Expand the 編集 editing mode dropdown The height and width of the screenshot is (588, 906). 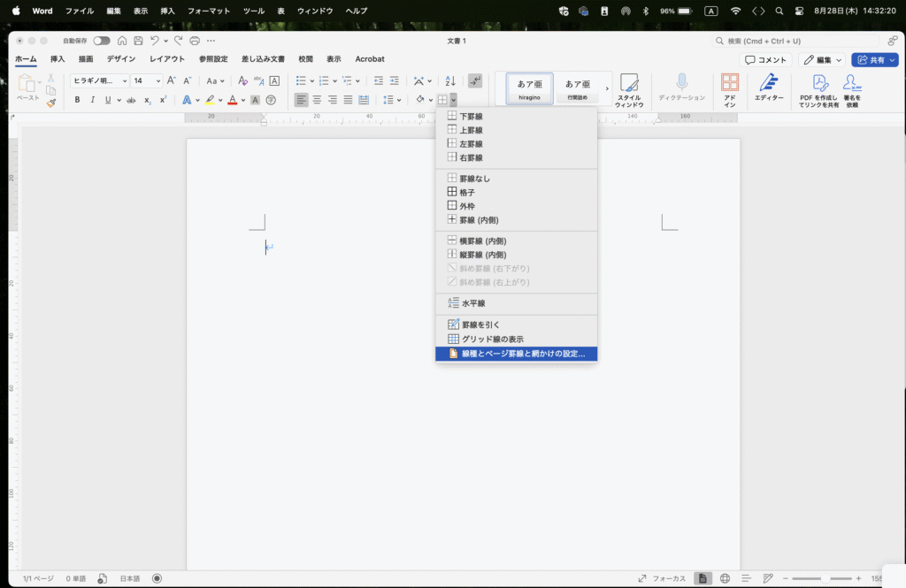pyautogui.click(x=822, y=59)
